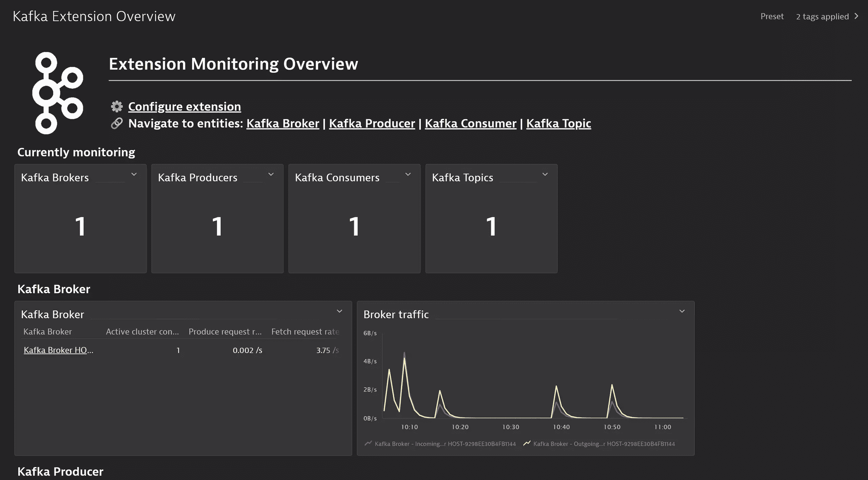Click the chain link icon beside Navigate to entities
868x480 pixels.
(117, 123)
